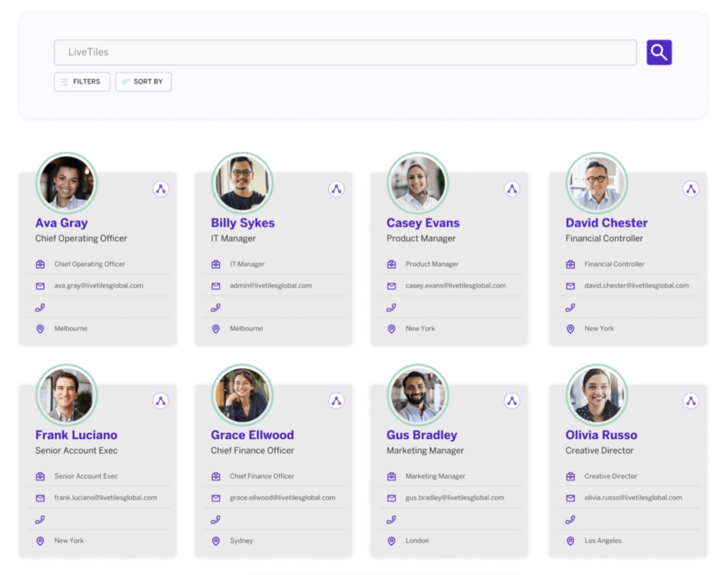Click the location pin showing Los Angeles

tap(570, 541)
